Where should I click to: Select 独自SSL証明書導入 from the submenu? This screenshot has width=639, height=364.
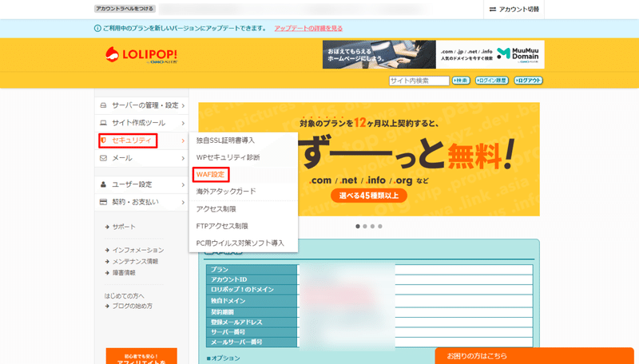[225, 140]
